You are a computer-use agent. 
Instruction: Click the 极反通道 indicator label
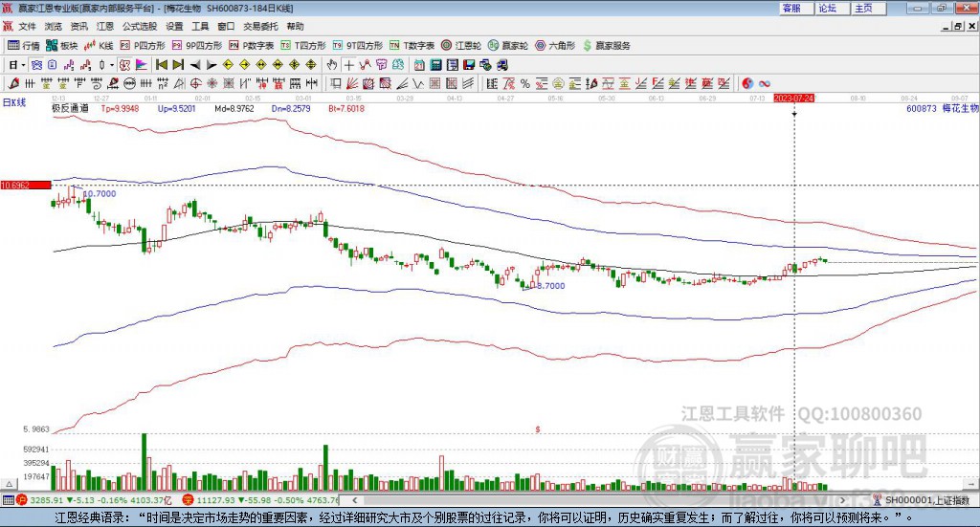[70, 108]
